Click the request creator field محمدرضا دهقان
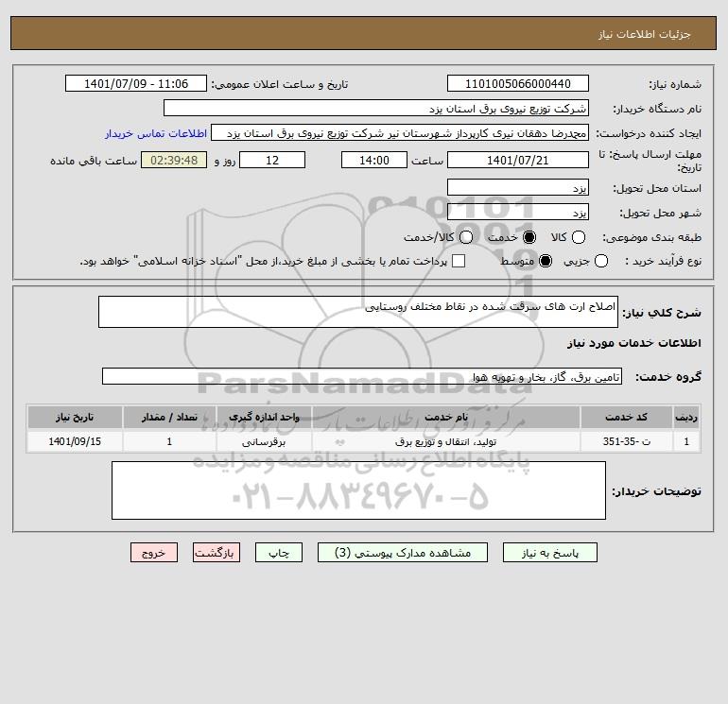 pyautogui.click(x=400, y=133)
